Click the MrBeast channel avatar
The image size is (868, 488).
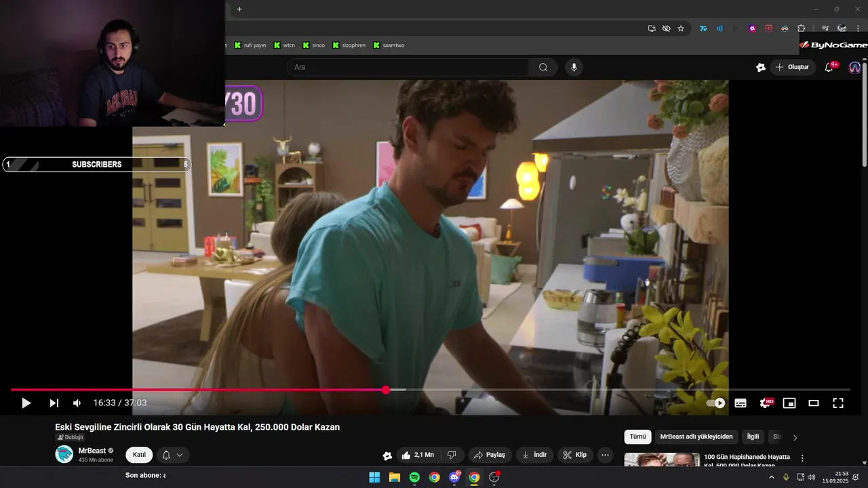[64, 455]
